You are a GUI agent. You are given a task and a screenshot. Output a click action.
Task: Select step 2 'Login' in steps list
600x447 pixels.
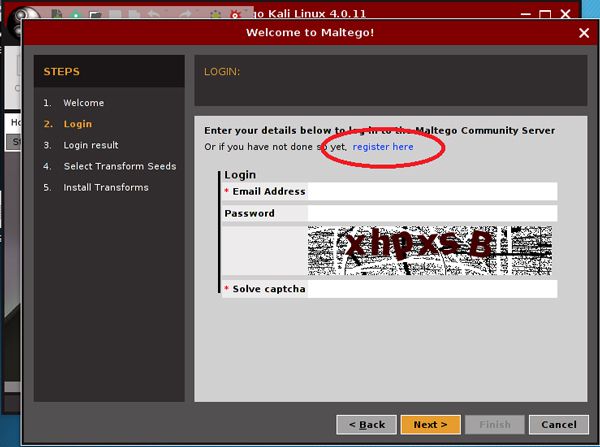(78, 124)
